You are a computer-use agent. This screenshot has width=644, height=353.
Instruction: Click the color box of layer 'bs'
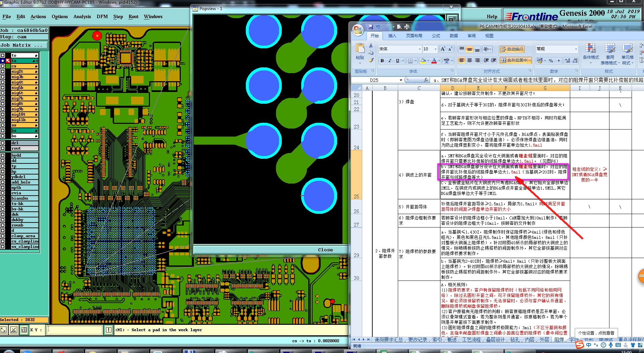coord(8,131)
